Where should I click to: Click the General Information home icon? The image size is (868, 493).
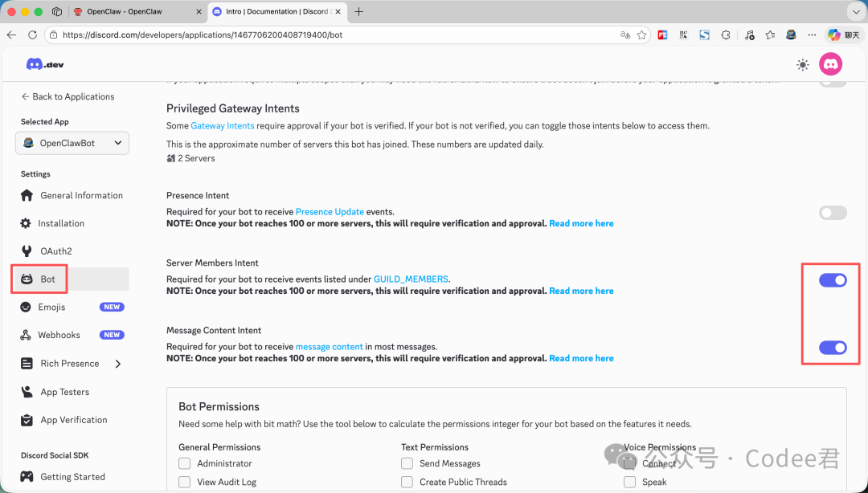[x=27, y=195]
